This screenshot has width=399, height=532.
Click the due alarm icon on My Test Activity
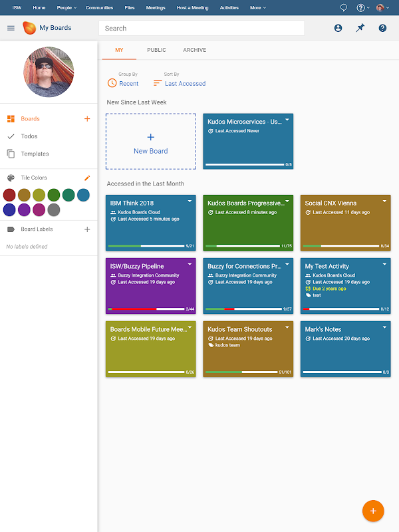pos(308,289)
